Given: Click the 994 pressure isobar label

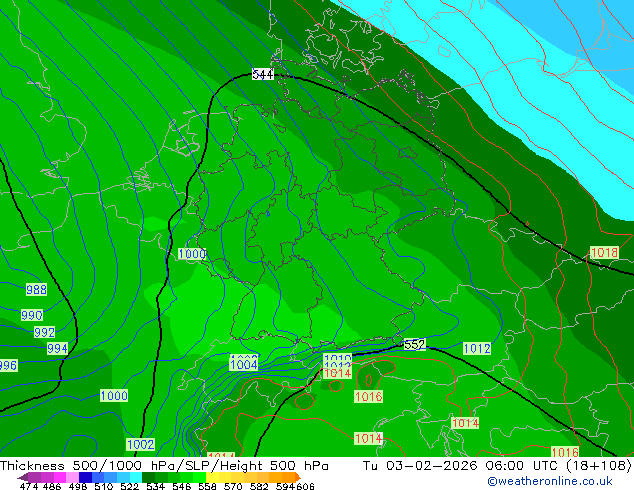Looking at the screenshot, I should [57, 348].
